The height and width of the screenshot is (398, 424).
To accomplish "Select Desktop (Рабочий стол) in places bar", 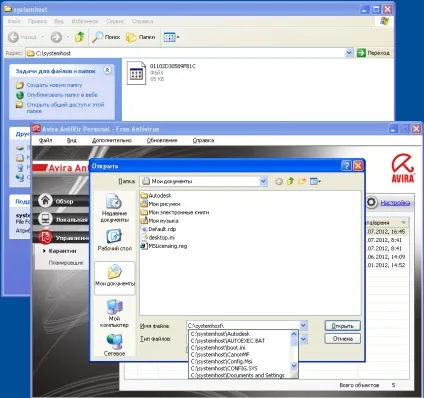I will [x=114, y=240].
